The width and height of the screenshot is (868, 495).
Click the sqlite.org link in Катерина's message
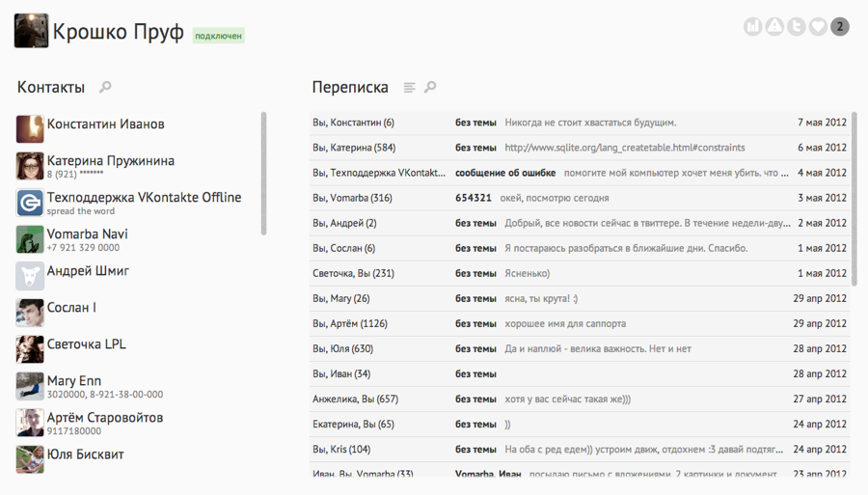point(624,148)
